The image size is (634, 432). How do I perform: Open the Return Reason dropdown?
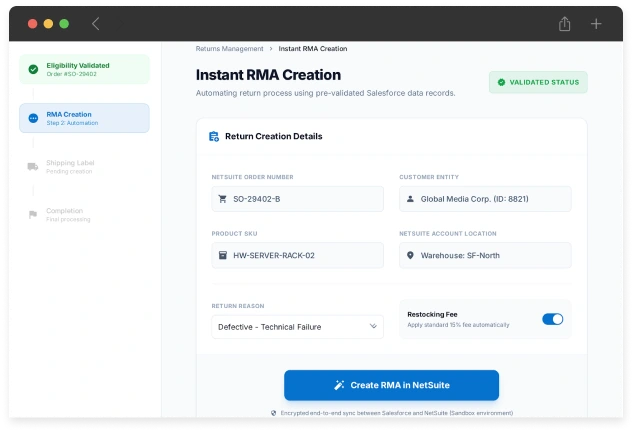coord(298,327)
